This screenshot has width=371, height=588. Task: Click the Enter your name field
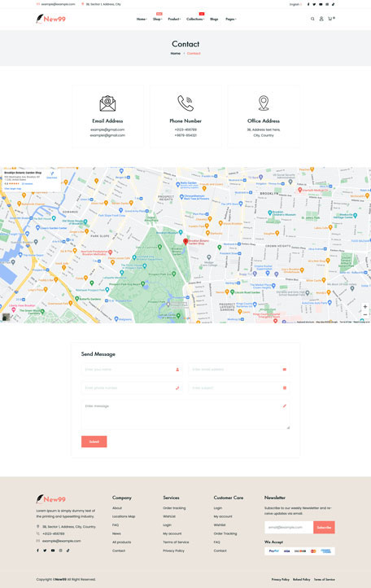tap(132, 370)
